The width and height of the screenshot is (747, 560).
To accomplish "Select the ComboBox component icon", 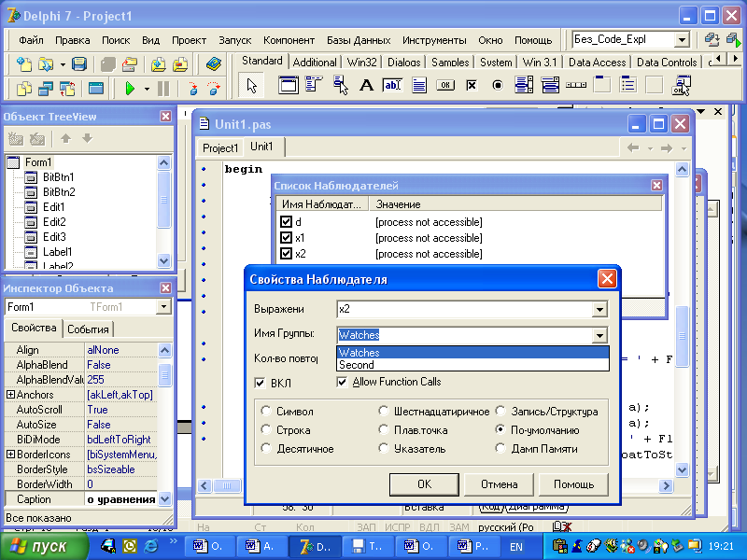I will coord(550,86).
